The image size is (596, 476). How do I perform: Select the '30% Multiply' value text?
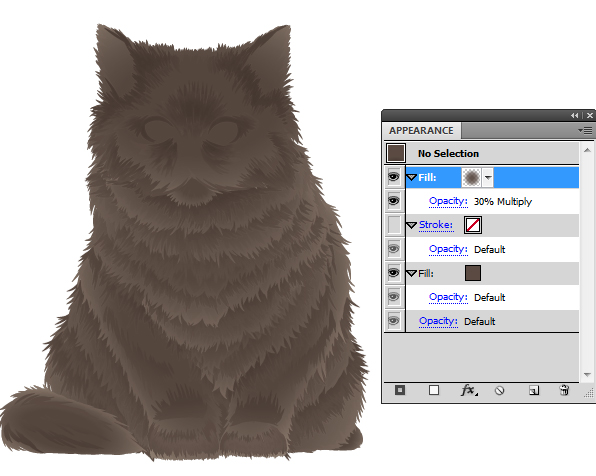tap(502, 202)
